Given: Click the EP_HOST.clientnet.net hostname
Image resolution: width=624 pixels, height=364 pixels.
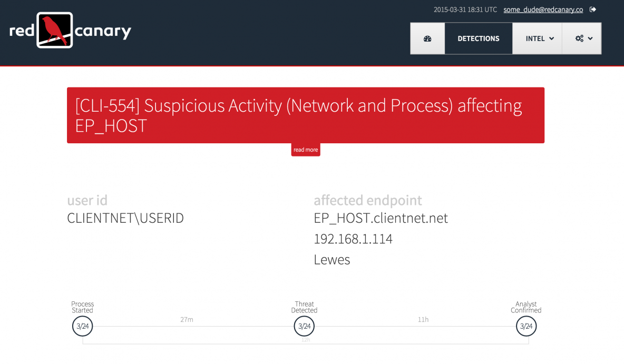Looking at the screenshot, I should point(381,218).
